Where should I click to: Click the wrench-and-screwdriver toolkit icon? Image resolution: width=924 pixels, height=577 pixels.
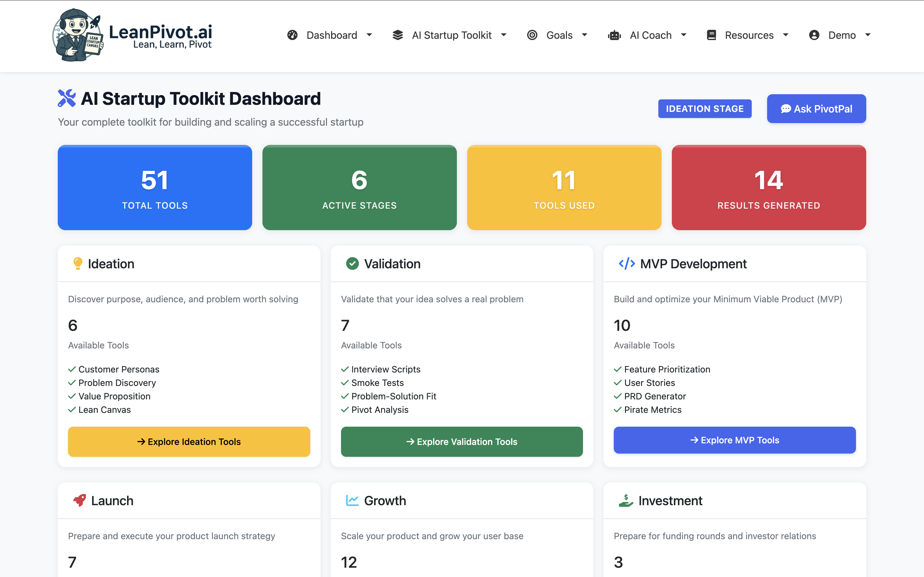click(67, 98)
